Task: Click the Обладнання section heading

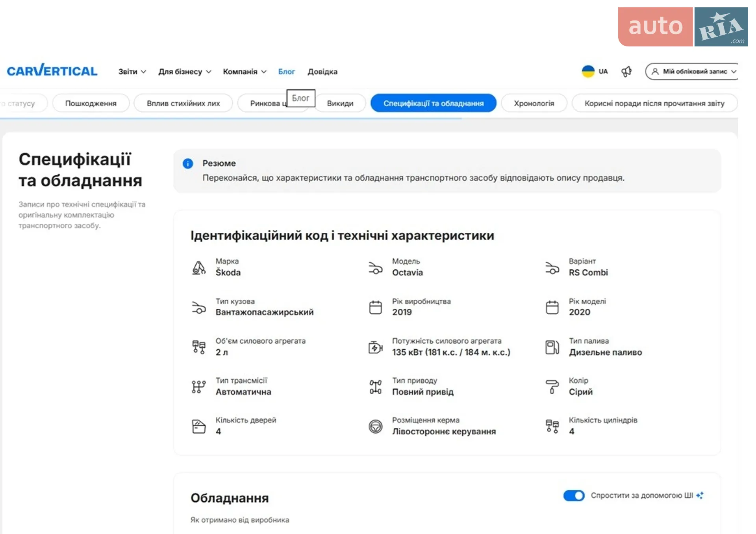Action: pos(230,498)
